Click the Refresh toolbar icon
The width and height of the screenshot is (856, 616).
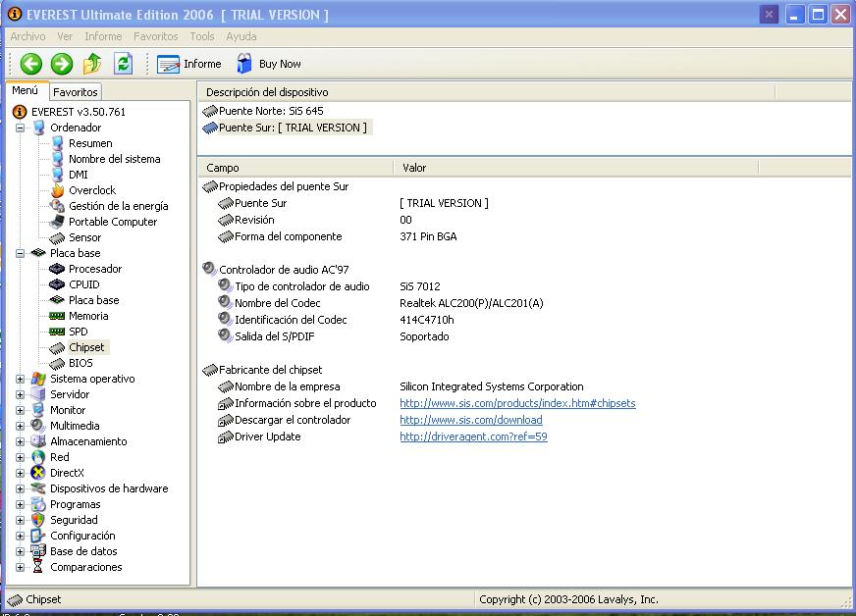click(x=123, y=64)
